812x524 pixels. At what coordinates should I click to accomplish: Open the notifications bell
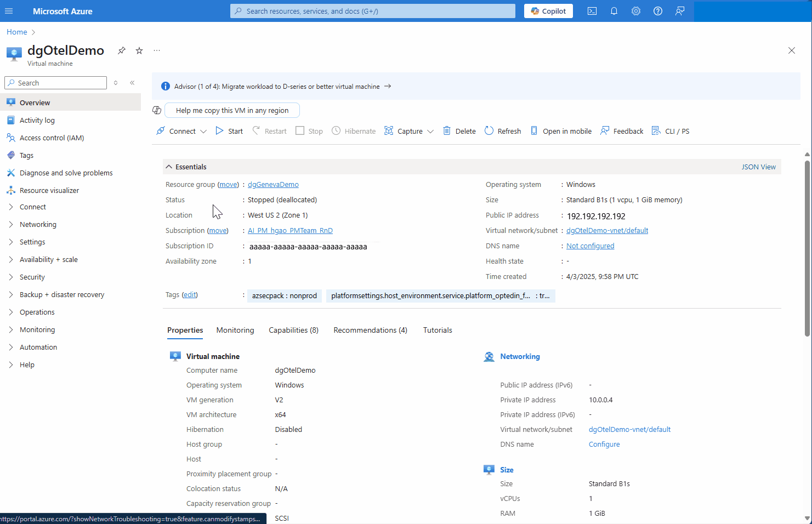[614, 11]
